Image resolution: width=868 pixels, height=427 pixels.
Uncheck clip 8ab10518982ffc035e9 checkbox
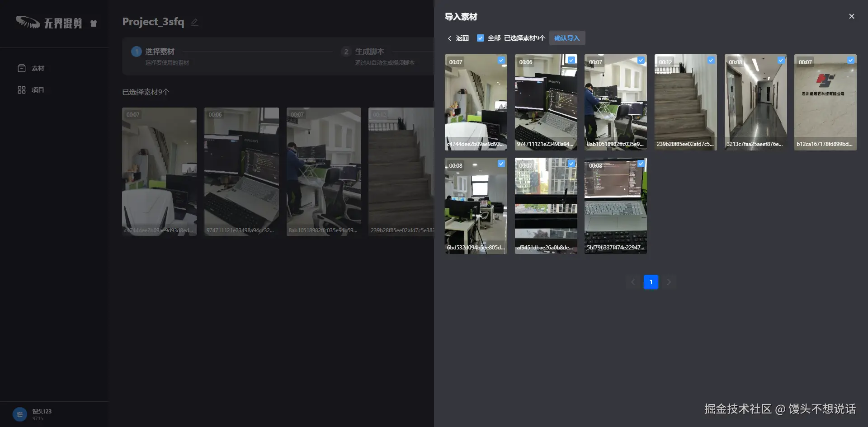[641, 60]
